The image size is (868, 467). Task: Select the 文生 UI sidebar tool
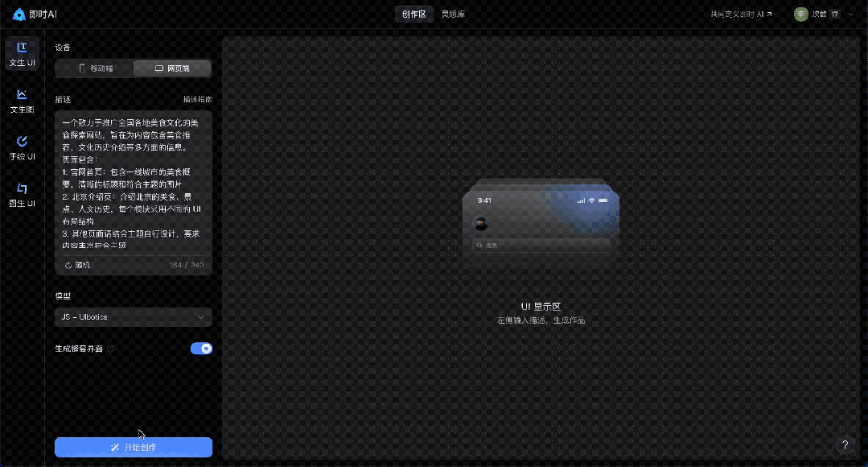click(x=22, y=53)
